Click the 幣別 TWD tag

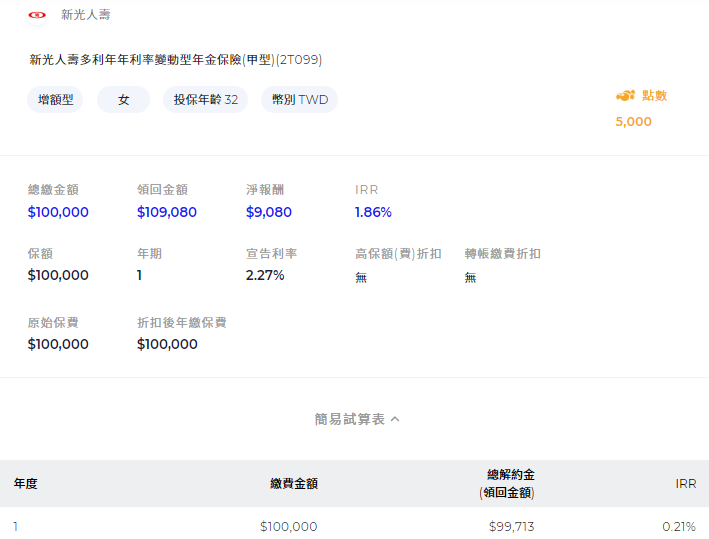(299, 99)
